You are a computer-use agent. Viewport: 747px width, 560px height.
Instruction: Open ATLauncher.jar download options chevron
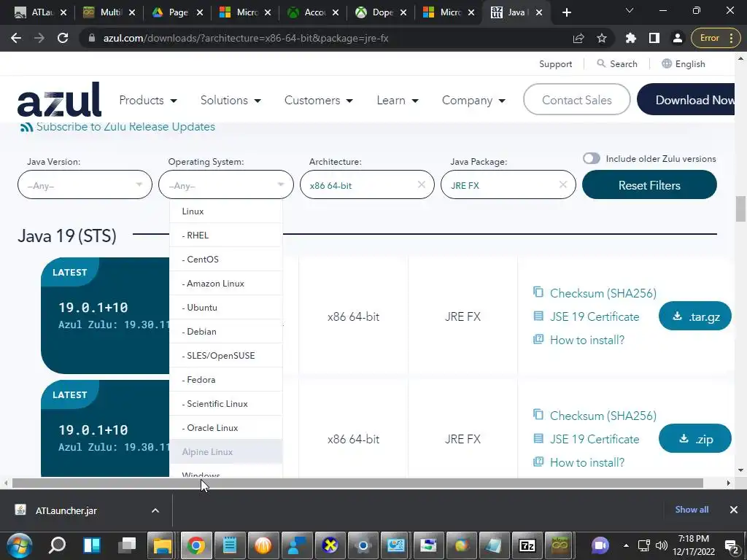click(155, 510)
